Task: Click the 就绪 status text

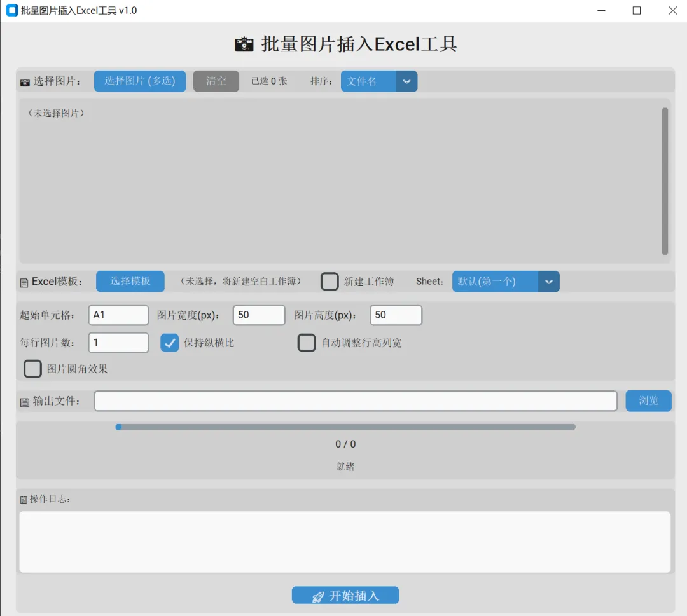Action: click(x=345, y=467)
